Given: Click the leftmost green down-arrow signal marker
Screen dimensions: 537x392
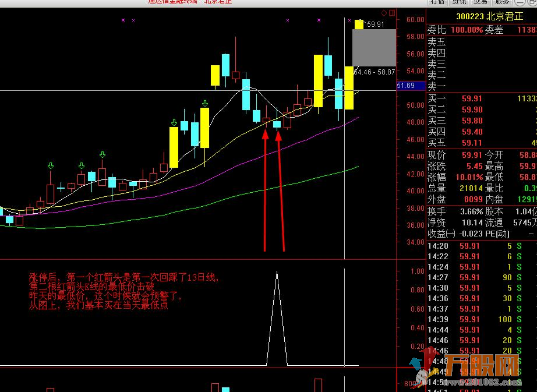Looking at the screenshot, I should point(51,166).
